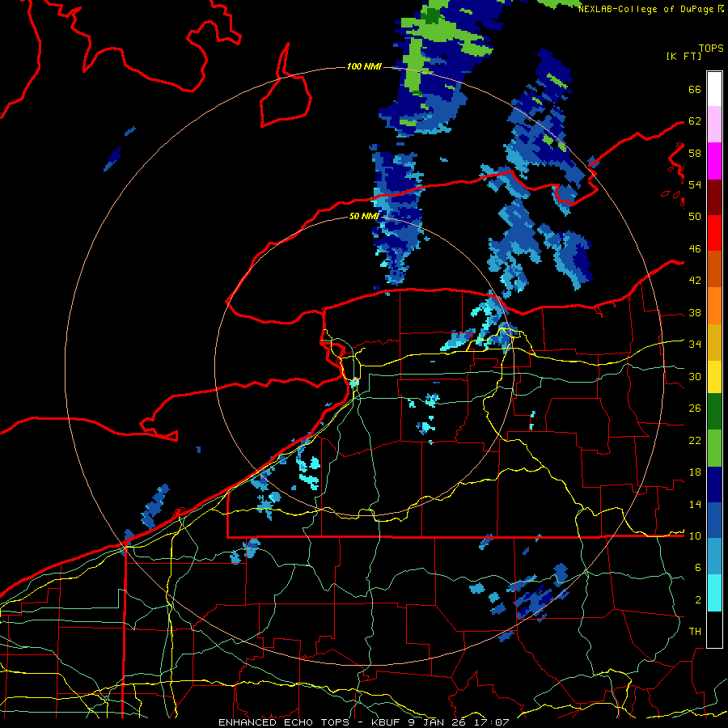The height and width of the screenshot is (728, 728).
Task: Click the light pink 62 kft legend swatch
Action: click(714, 124)
